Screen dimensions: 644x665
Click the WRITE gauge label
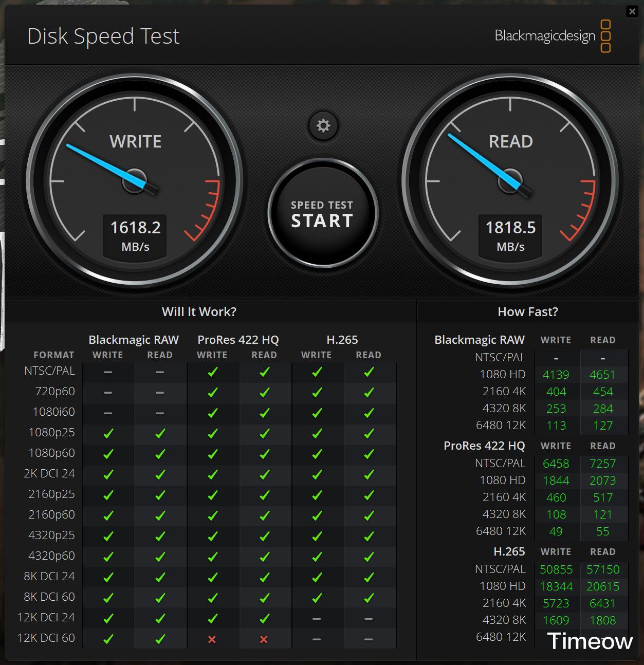pos(136,141)
